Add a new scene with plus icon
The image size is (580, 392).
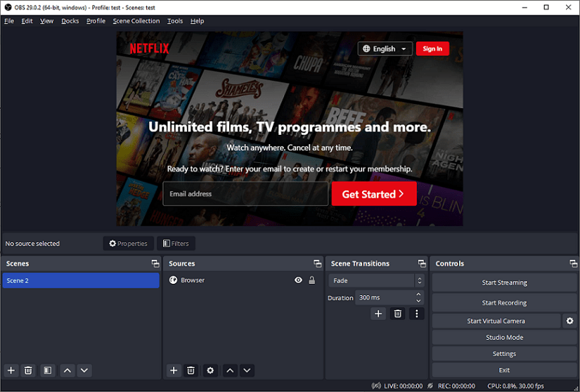pyautogui.click(x=11, y=370)
